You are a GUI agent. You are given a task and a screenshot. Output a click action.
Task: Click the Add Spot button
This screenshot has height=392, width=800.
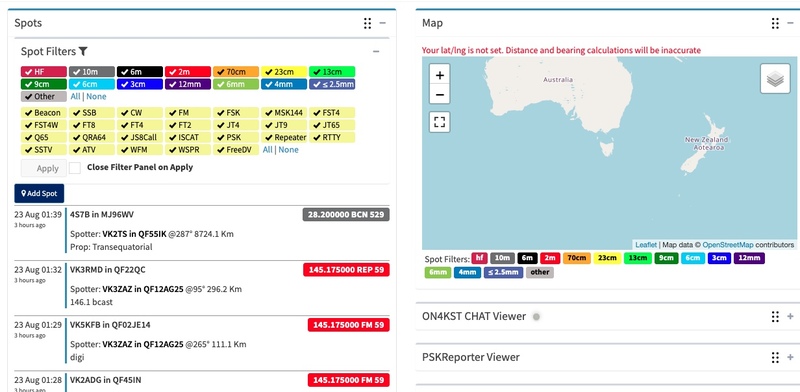point(39,193)
